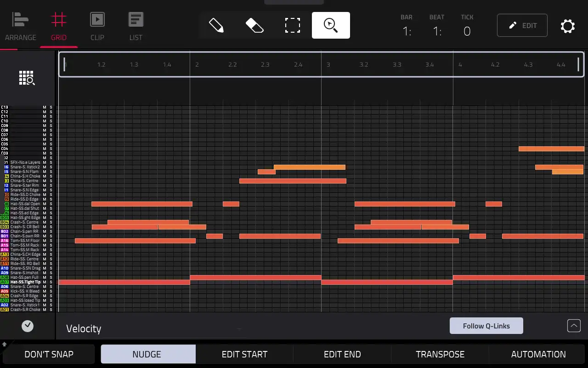Click the round checkmark icon bottom-left
Image resolution: width=588 pixels, height=368 pixels.
tap(28, 326)
